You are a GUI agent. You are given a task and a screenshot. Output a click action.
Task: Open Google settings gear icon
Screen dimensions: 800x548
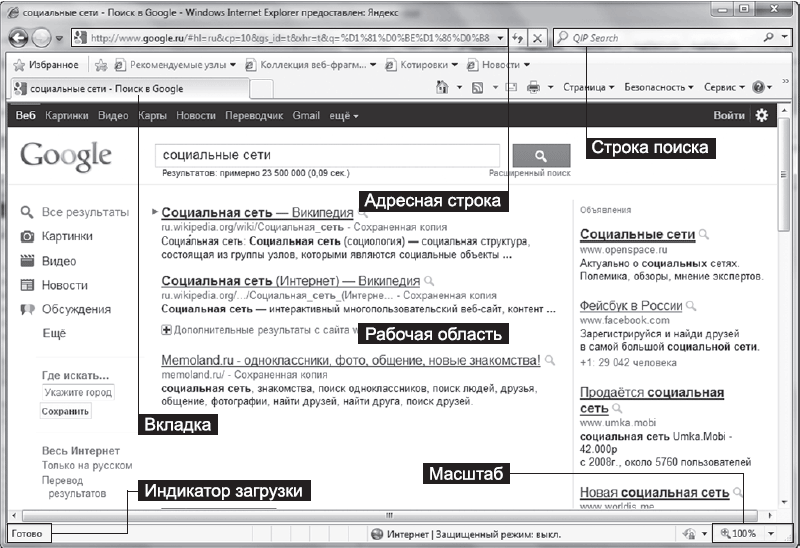[762, 116]
